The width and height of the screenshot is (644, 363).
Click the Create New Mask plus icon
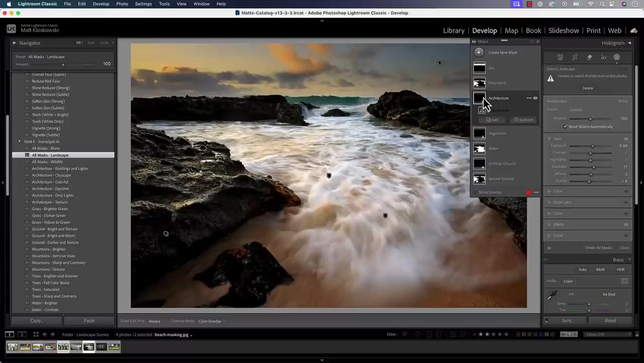(479, 53)
